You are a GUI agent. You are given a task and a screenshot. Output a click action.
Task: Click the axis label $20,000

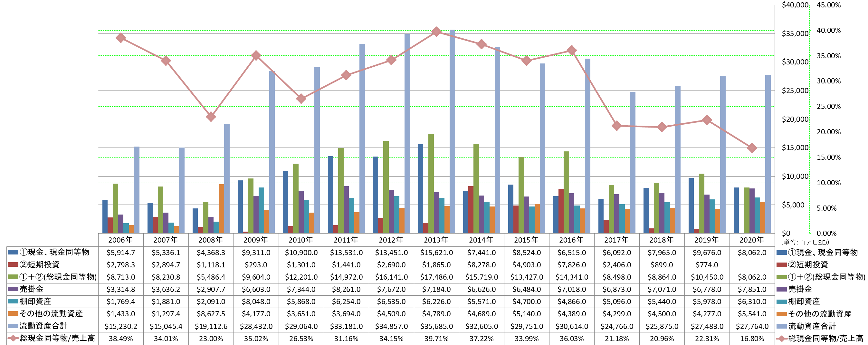click(x=795, y=119)
